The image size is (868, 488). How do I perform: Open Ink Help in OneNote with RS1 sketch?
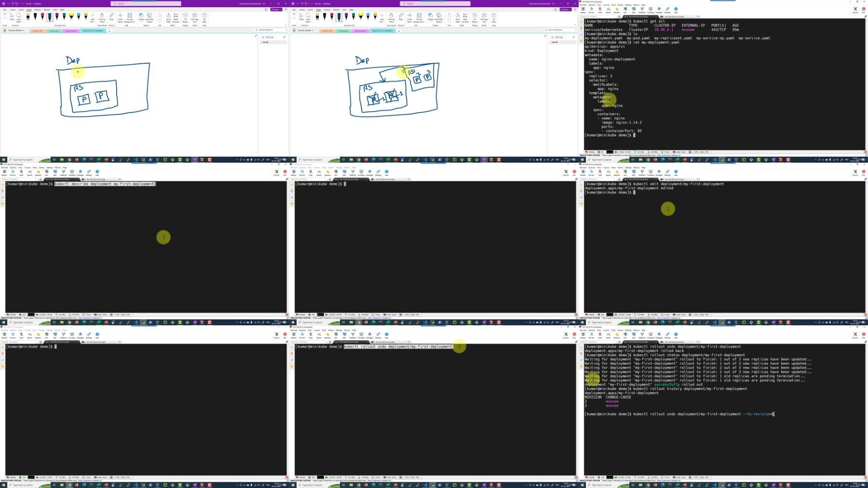click(494, 18)
